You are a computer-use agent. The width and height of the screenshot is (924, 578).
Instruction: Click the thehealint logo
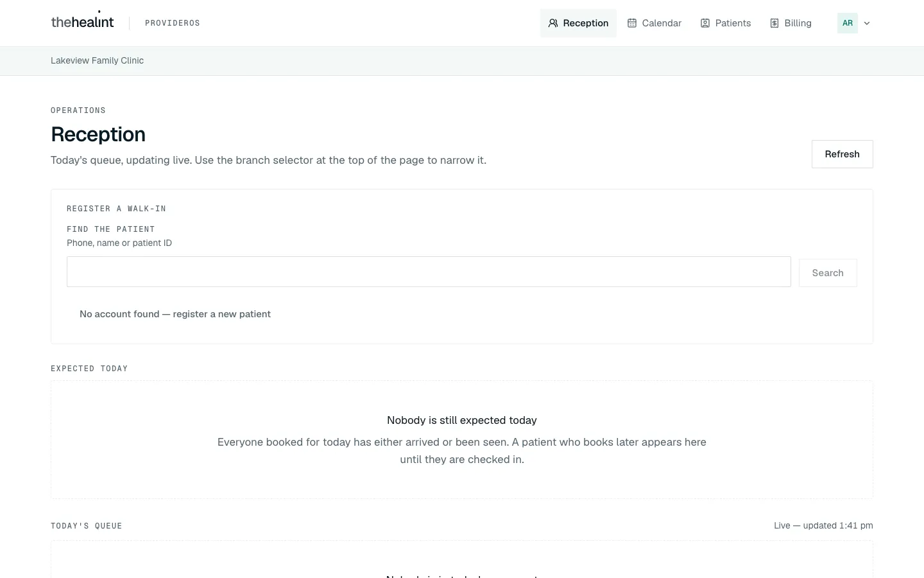82,21
